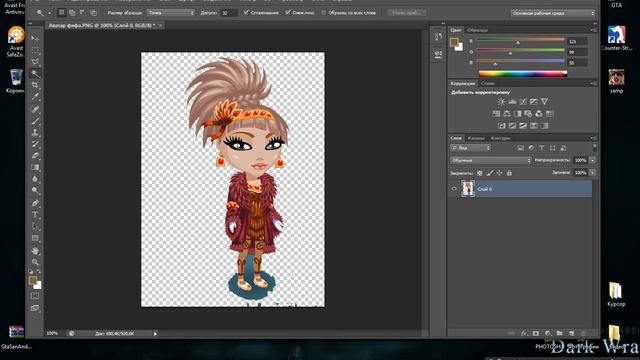Turn layer filtering switch on or off
640x360 pixels.
pos(594,147)
